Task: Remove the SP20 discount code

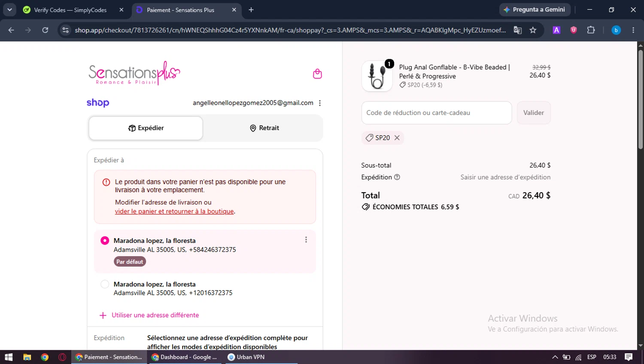Action: click(x=397, y=138)
